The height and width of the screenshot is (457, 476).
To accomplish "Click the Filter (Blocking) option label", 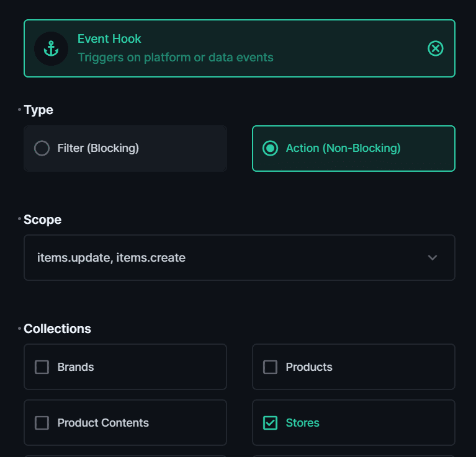I will [x=98, y=148].
